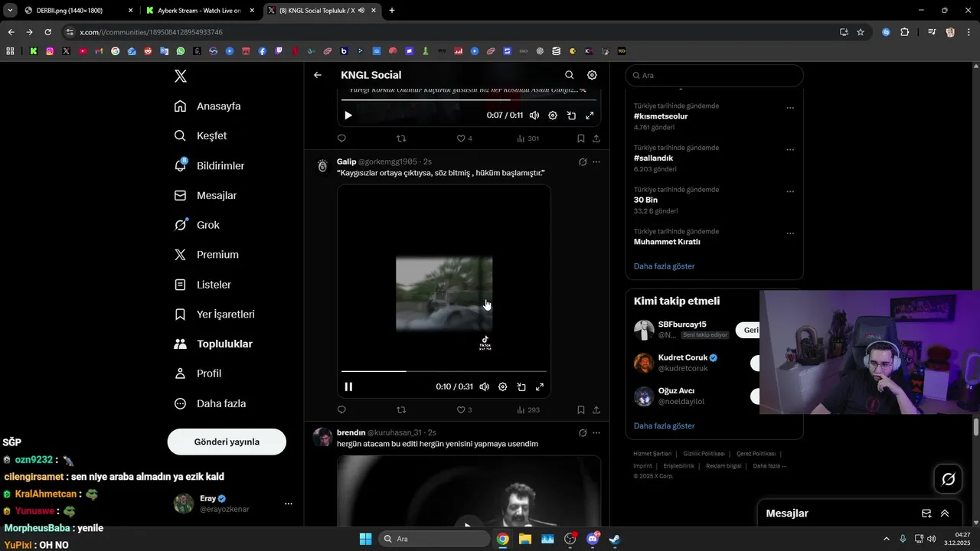Open Galip's profile avatar
The width and height of the screenshot is (980, 551).
(x=322, y=166)
